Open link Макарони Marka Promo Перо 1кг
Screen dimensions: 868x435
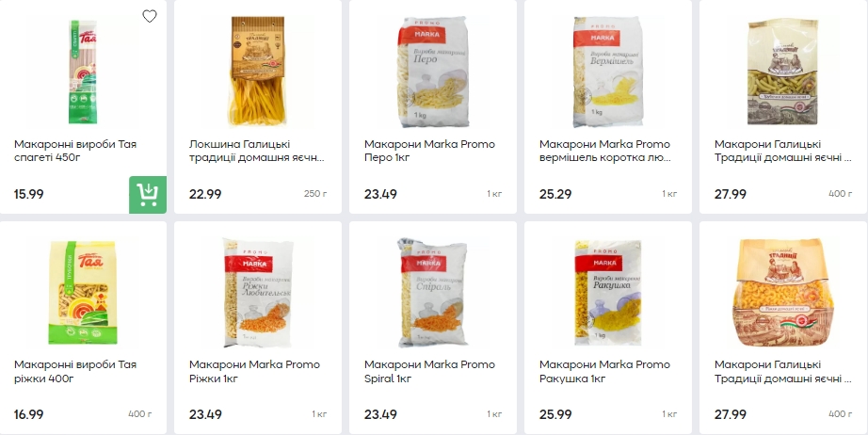(x=429, y=151)
